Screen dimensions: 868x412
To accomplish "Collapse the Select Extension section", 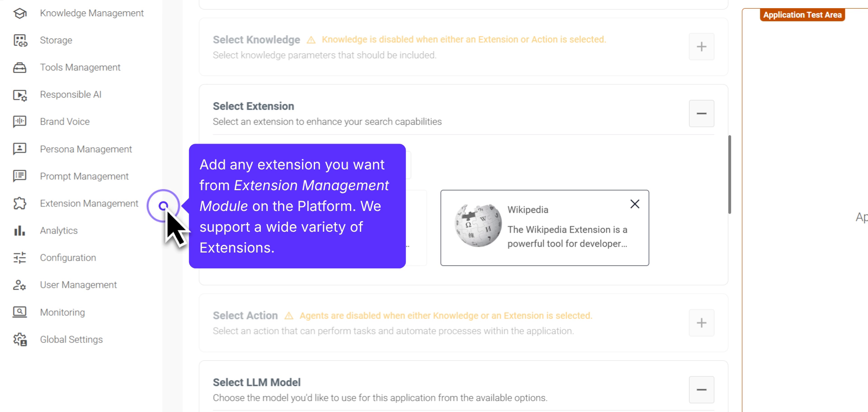I will click(701, 113).
